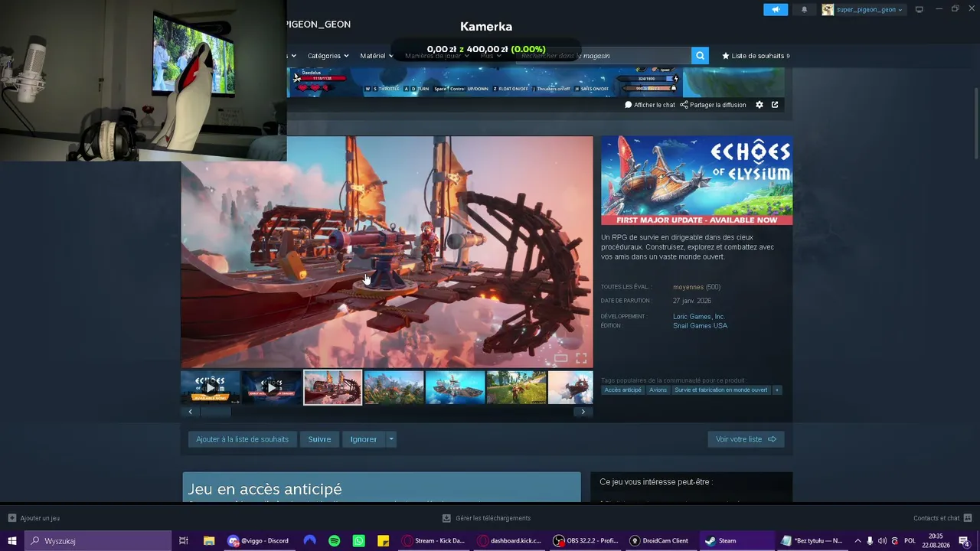
Task: Play the second trailer thumbnail
Action: [272, 387]
